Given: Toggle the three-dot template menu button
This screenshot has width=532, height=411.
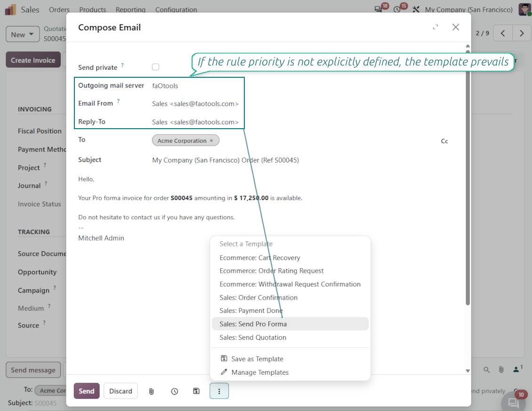Looking at the screenshot, I should point(219,391).
